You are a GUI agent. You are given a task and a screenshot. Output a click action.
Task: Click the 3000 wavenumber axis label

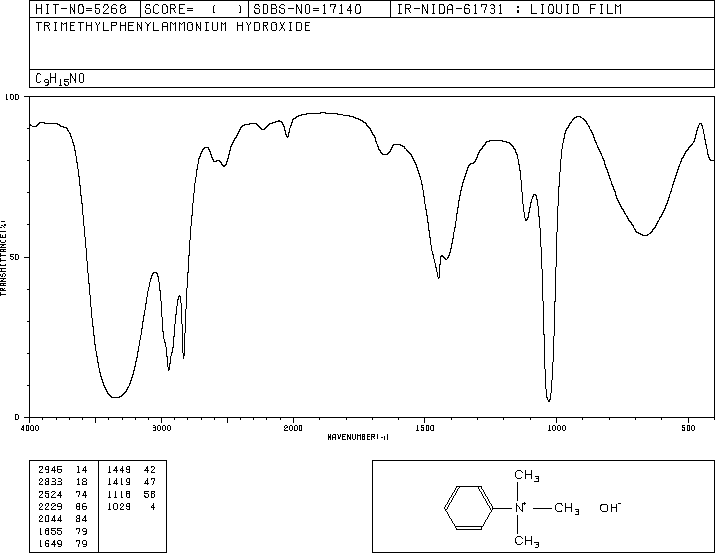[161, 428]
